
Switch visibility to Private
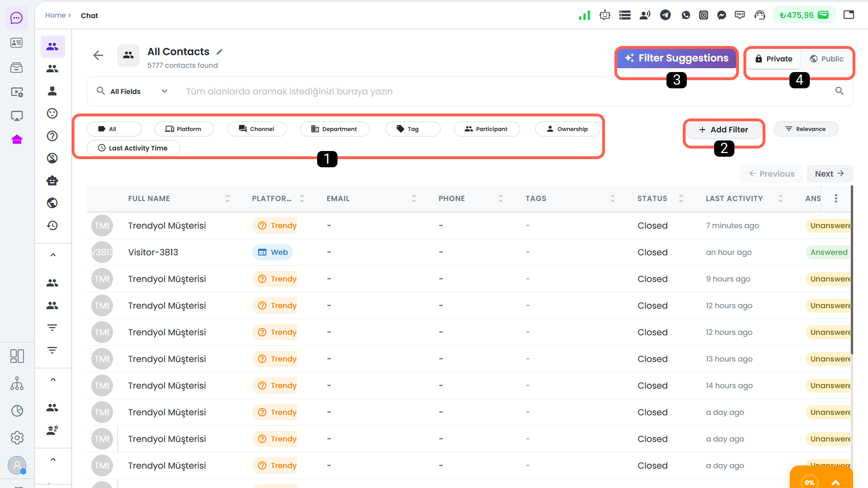point(774,59)
